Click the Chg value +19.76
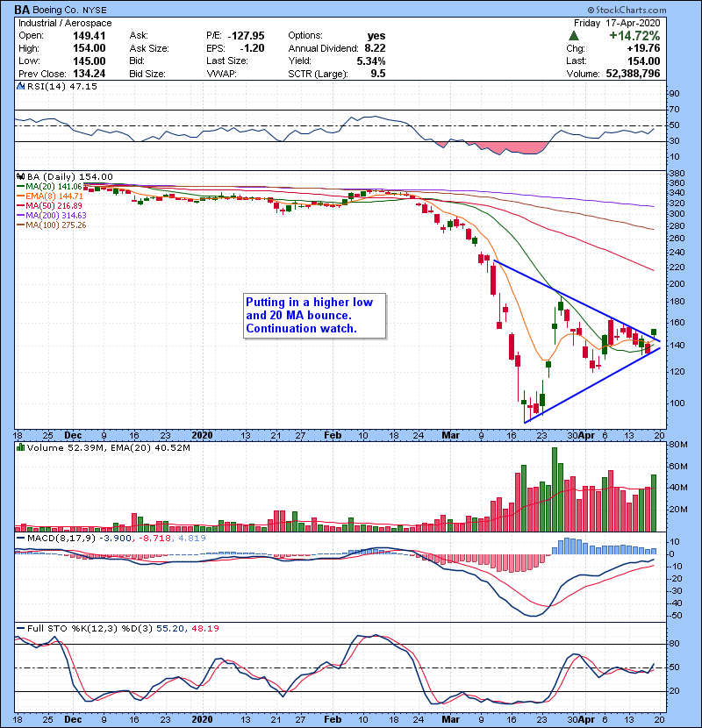This screenshot has width=702, height=728. pos(643,48)
